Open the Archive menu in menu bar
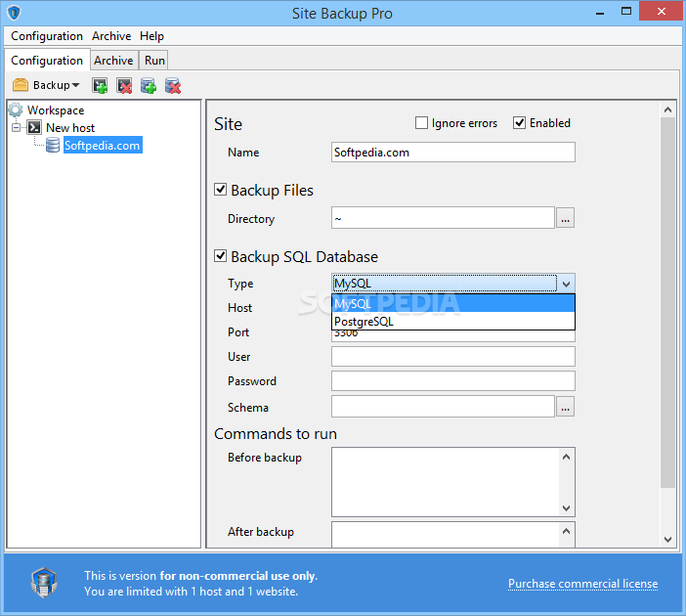Image resolution: width=686 pixels, height=616 pixels. tap(111, 36)
